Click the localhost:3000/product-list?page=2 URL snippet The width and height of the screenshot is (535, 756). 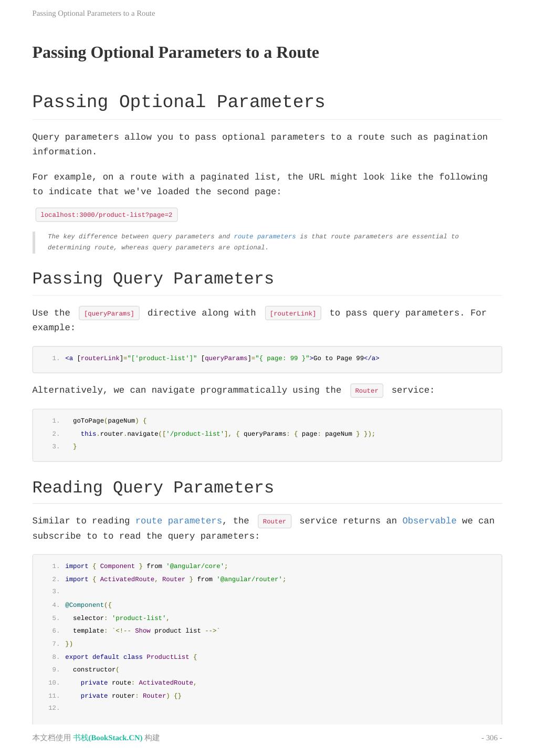pyautogui.click(x=107, y=215)
